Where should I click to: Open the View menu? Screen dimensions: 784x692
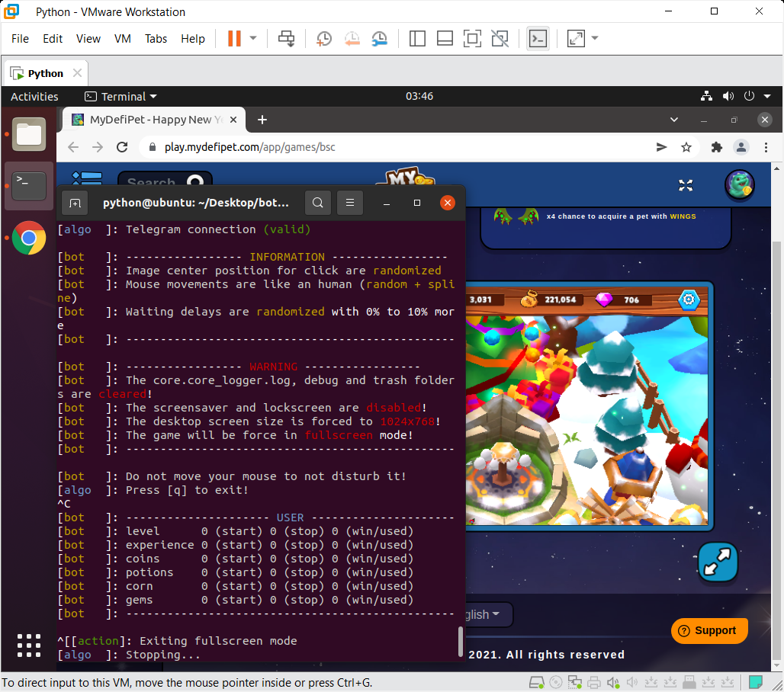pyautogui.click(x=88, y=38)
